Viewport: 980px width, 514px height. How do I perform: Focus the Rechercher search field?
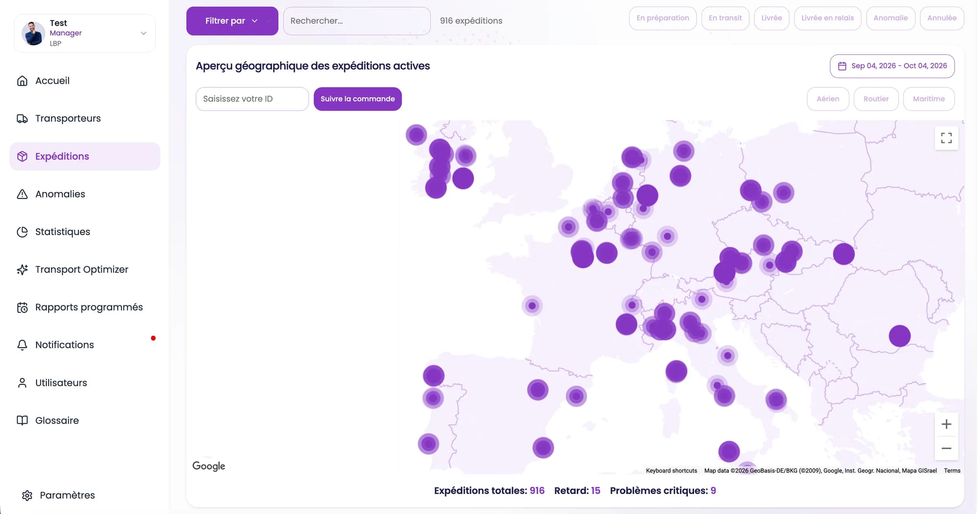coord(356,21)
